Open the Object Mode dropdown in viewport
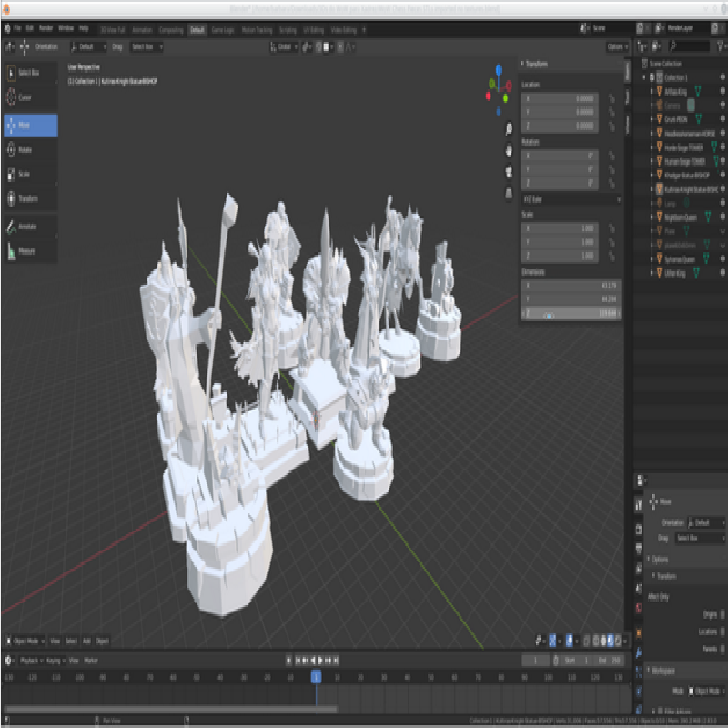Viewport: 728px width, 728px height. click(x=25, y=642)
